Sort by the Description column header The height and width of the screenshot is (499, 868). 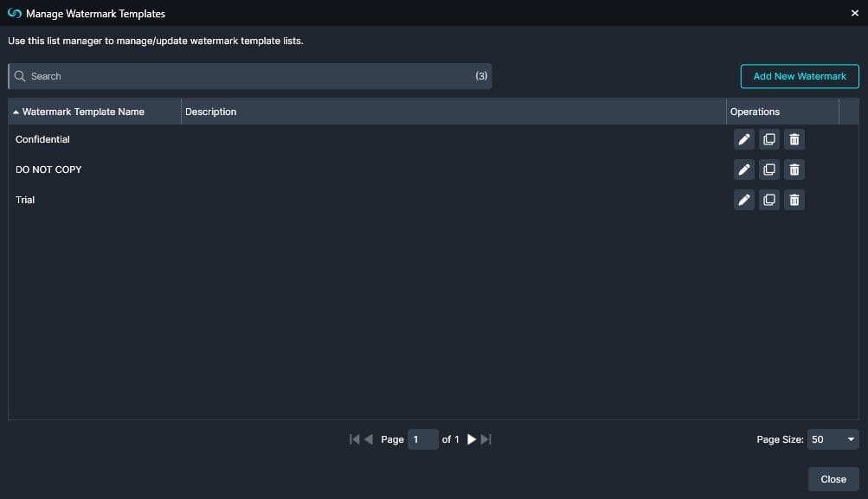[x=210, y=112]
